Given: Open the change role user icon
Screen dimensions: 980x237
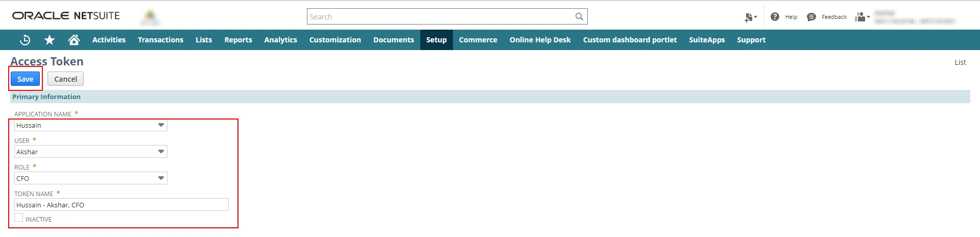Looking at the screenshot, I should tap(862, 17).
